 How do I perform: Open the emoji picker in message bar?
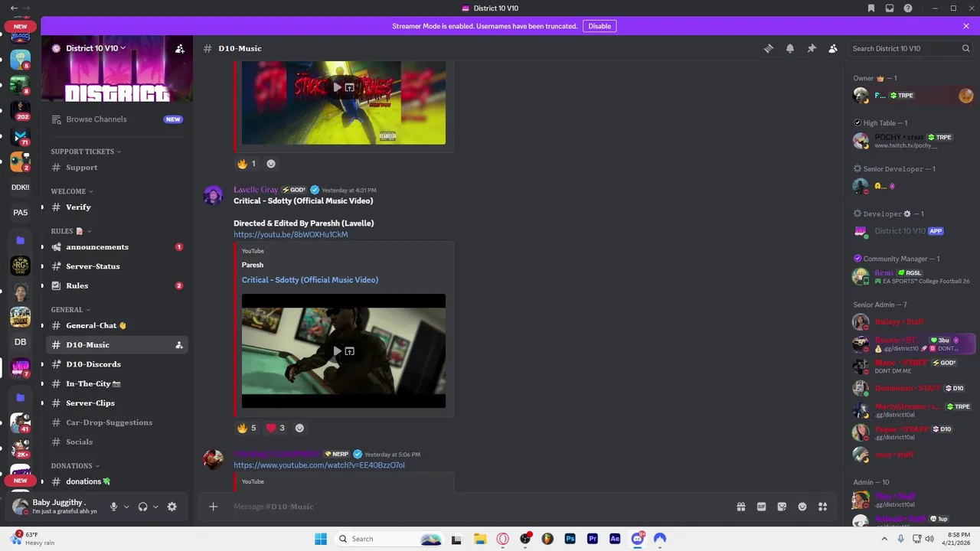click(802, 507)
